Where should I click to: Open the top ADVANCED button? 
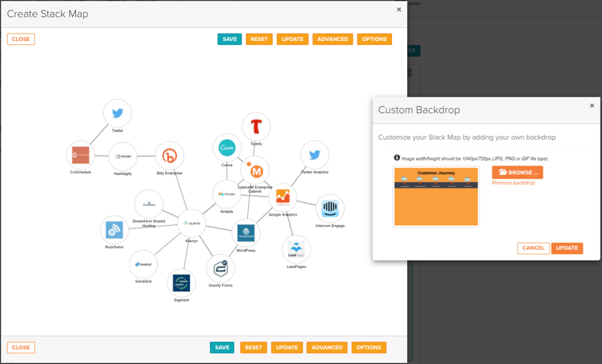(x=333, y=39)
